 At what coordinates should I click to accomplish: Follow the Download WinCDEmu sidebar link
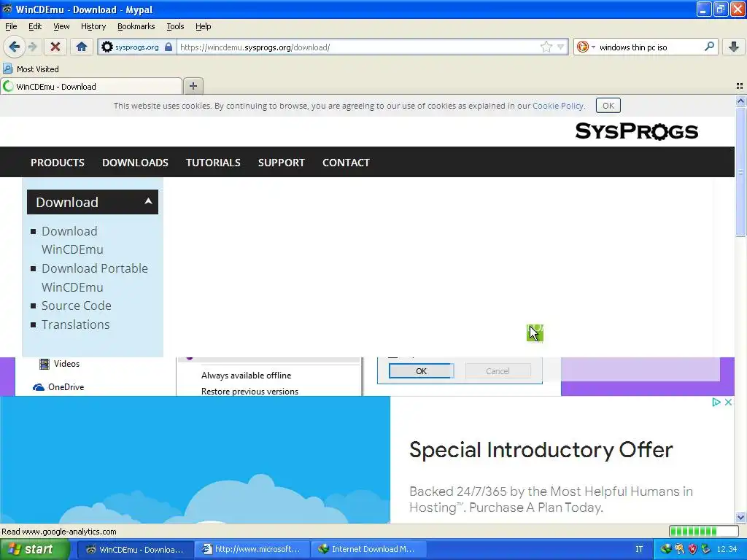(x=72, y=240)
